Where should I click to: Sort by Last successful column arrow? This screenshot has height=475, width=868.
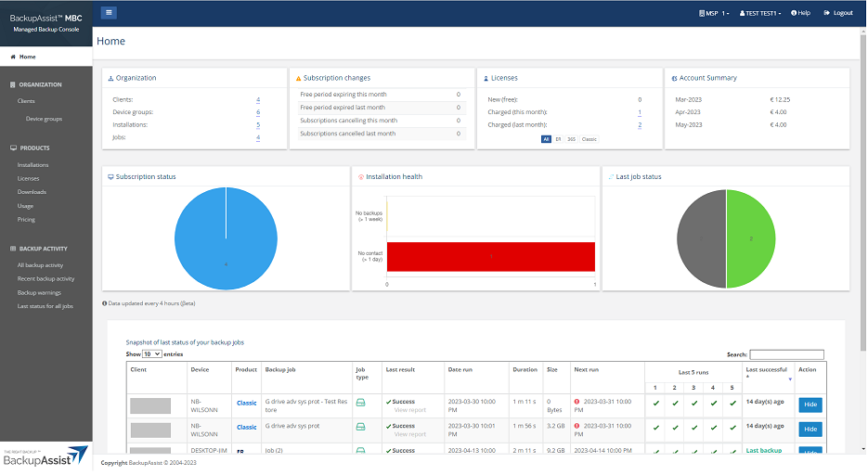point(790,379)
